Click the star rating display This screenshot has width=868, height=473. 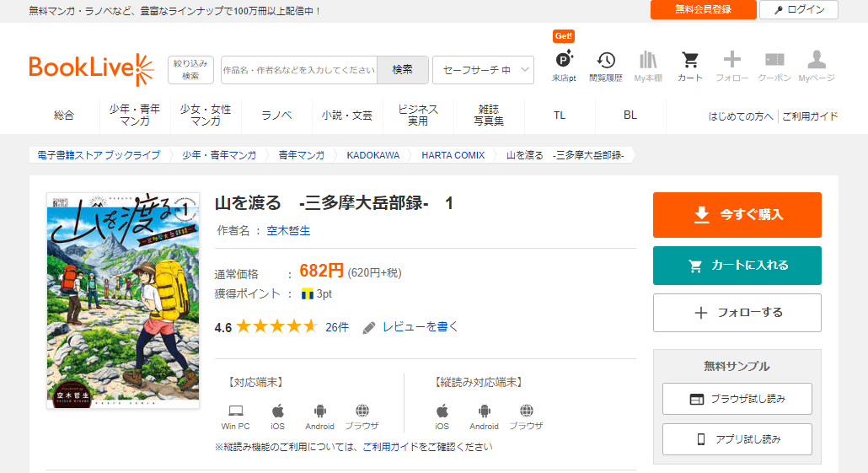(x=276, y=327)
